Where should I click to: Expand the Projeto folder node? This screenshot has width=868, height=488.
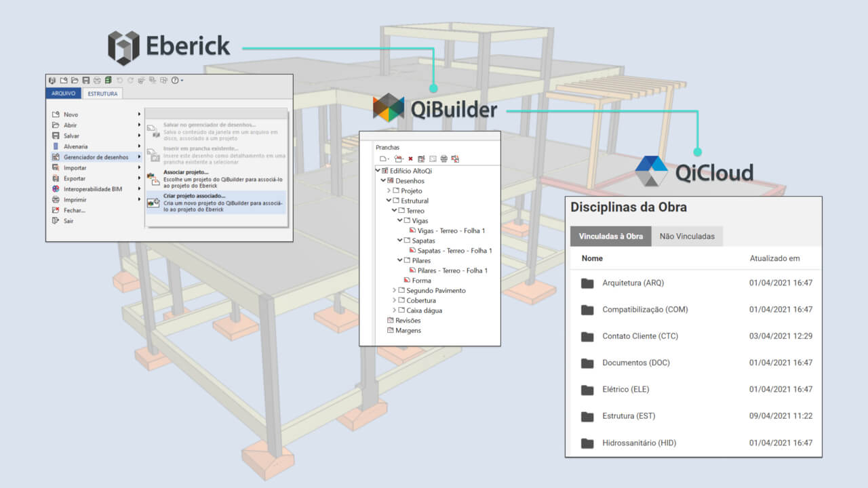(x=389, y=191)
